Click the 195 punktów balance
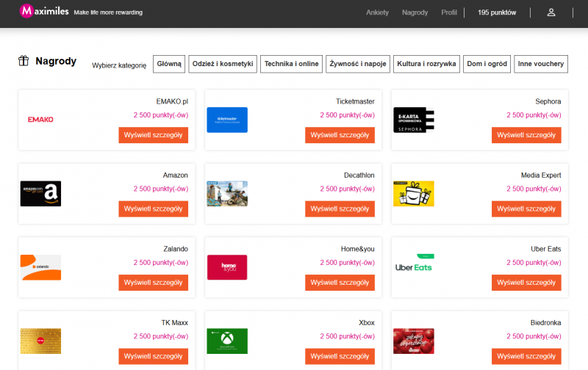 (497, 12)
